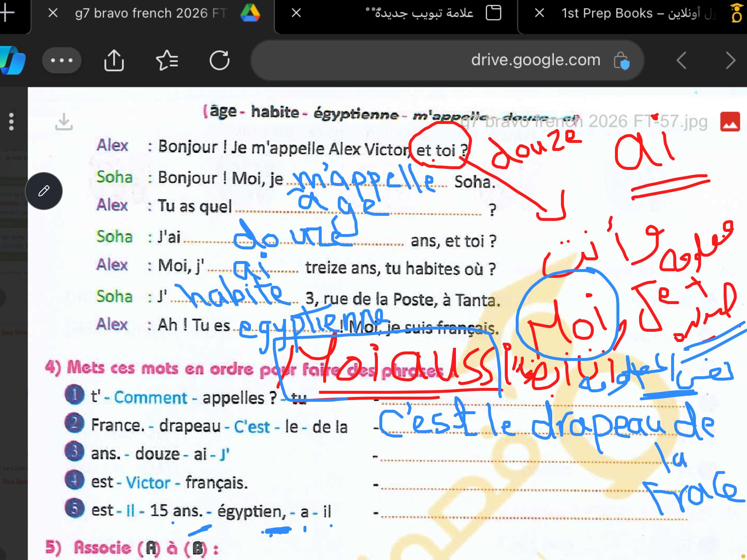Click the pencil edit floating button
747x560 pixels.
[x=44, y=191]
